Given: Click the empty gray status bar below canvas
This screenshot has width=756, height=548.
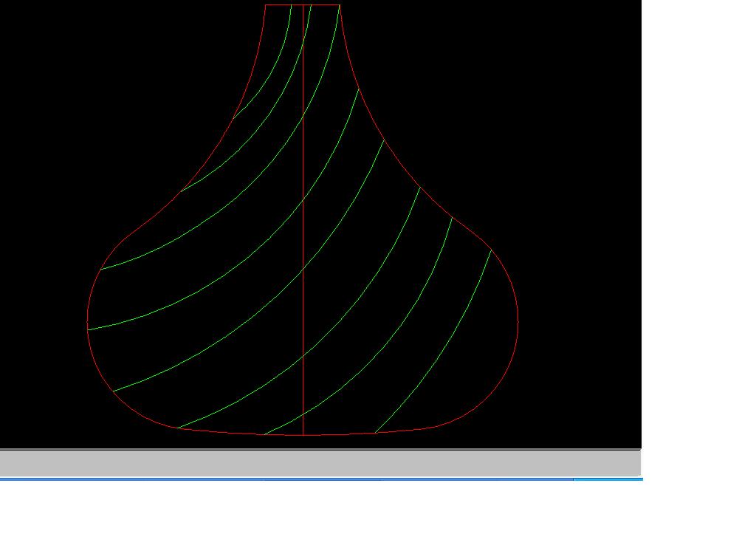Looking at the screenshot, I should click(320, 464).
